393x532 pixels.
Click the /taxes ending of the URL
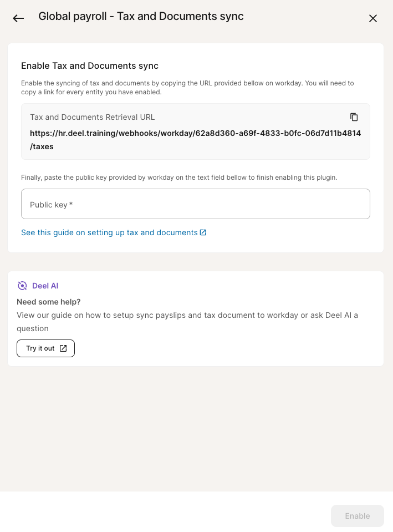click(42, 146)
